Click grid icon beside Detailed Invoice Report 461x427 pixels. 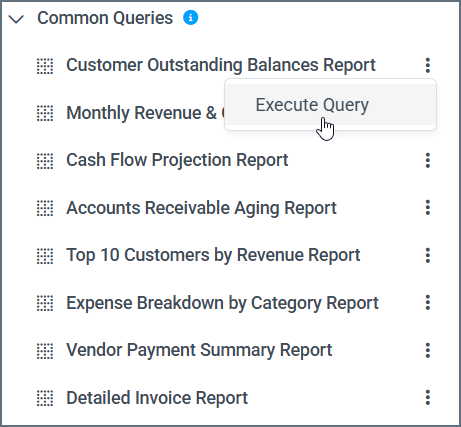45,398
